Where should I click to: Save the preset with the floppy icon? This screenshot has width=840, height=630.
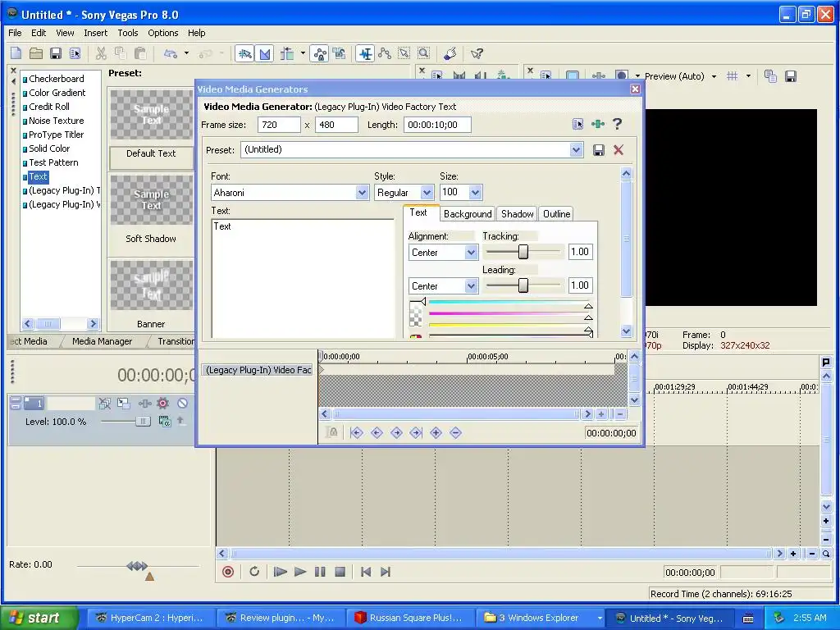click(599, 150)
